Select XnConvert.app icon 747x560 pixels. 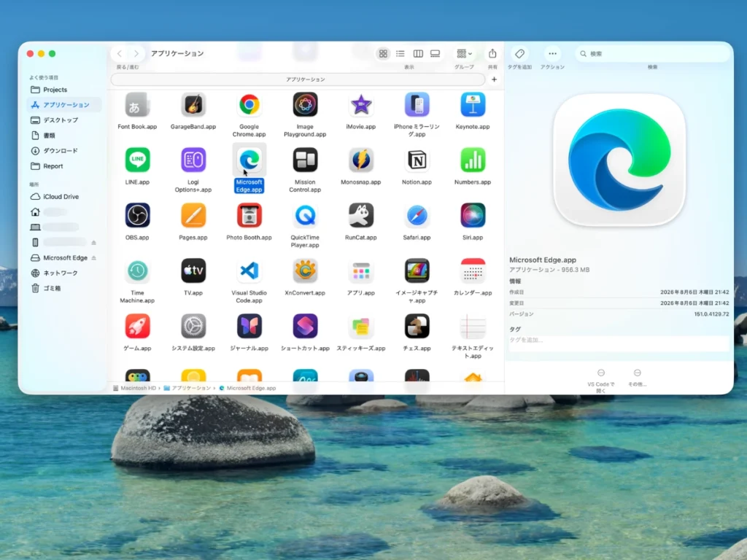point(305,271)
